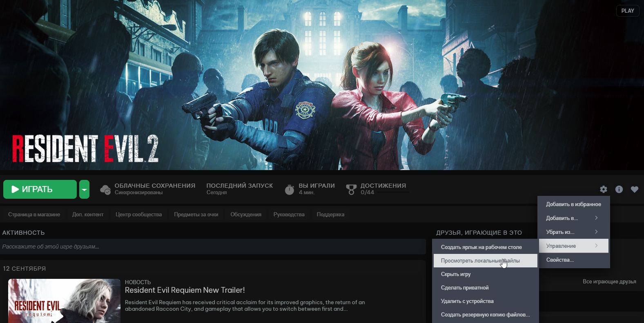
Task: Open the Resident Evil Requiem news thumbnail
Action: [x=64, y=301]
